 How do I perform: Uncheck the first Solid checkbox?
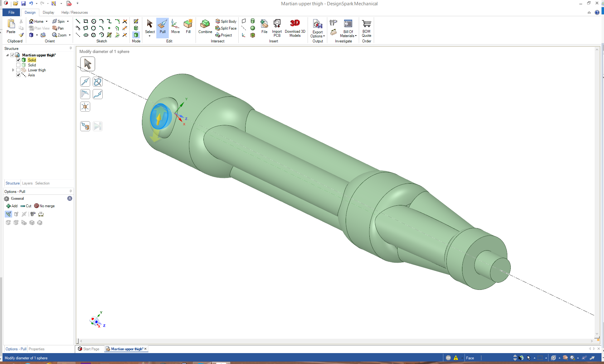tap(18, 60)
